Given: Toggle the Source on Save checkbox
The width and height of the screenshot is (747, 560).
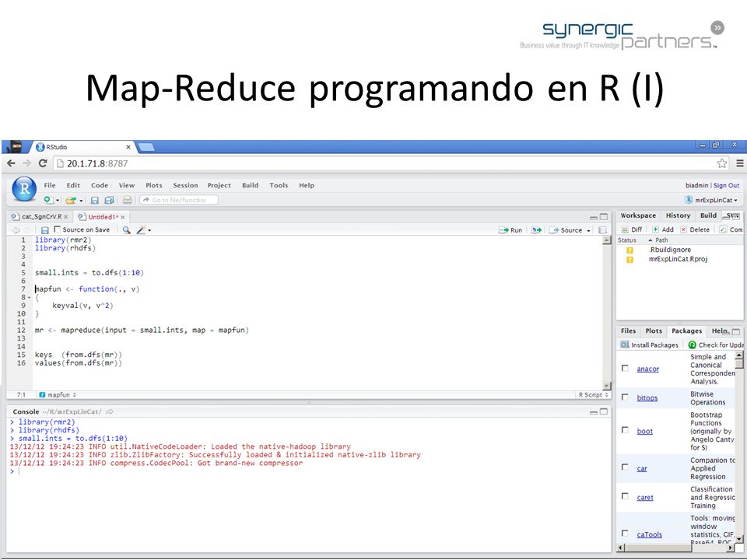Looking at the screenshot, I should click(x=57, y=229).
